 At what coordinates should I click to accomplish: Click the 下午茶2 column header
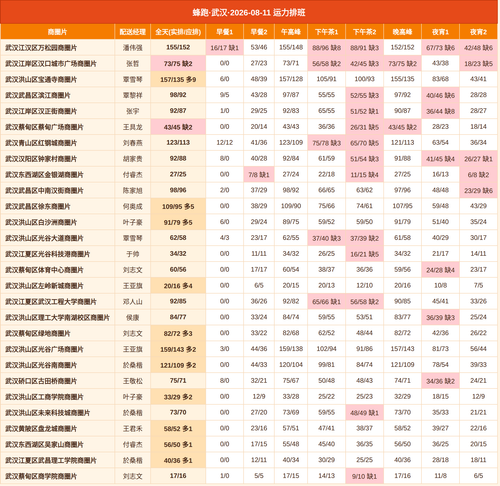(365, 32)
